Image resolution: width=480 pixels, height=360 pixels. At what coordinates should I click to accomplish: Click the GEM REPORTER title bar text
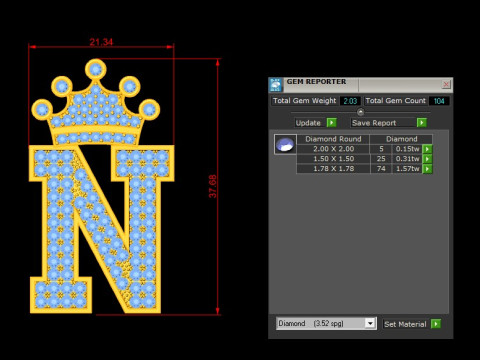click(x=316, y=82)
